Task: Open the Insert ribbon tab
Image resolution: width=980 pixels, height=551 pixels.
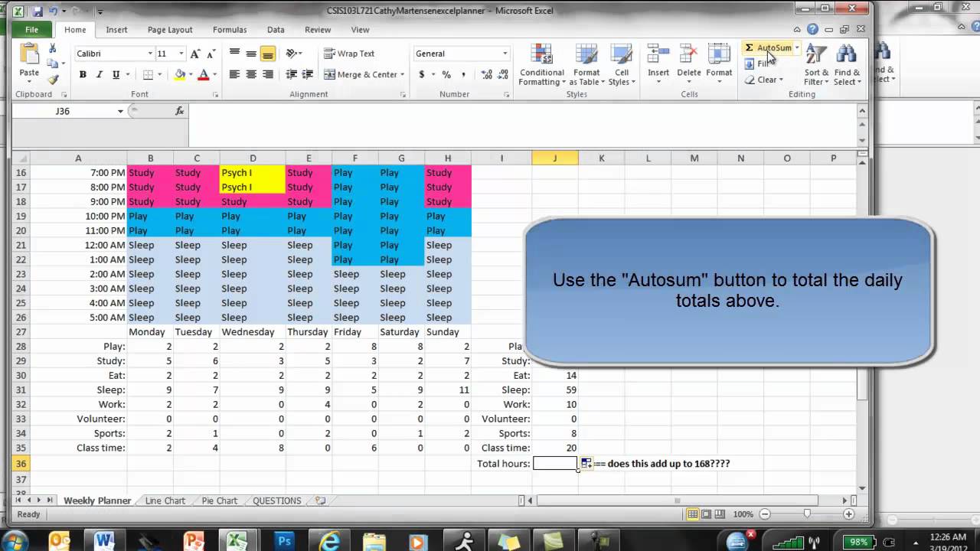Action: tap(116, 30)
